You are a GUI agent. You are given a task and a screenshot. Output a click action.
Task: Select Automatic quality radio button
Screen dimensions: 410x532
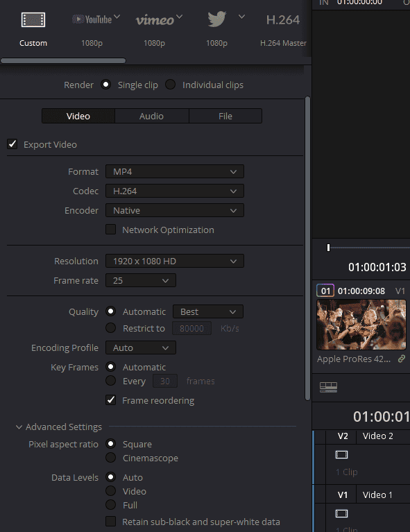point(110,311)
